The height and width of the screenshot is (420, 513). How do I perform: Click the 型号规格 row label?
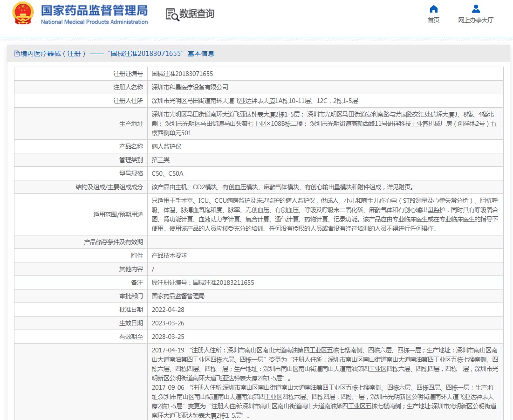coord(131,173)
